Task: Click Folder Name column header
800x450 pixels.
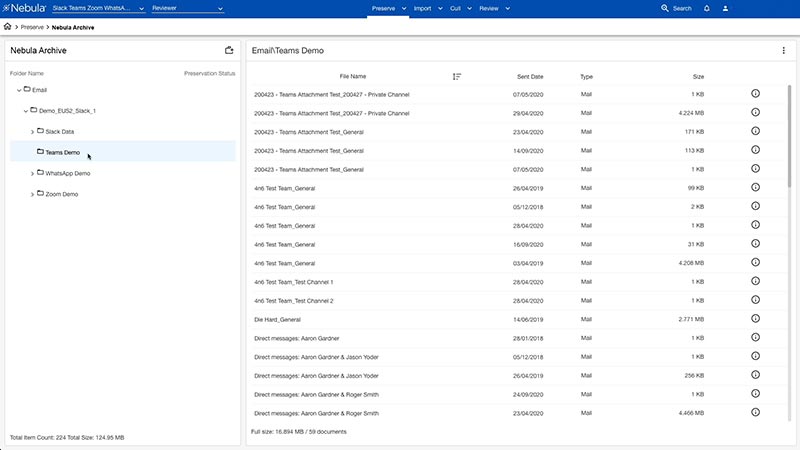Action: click(27, 73)
